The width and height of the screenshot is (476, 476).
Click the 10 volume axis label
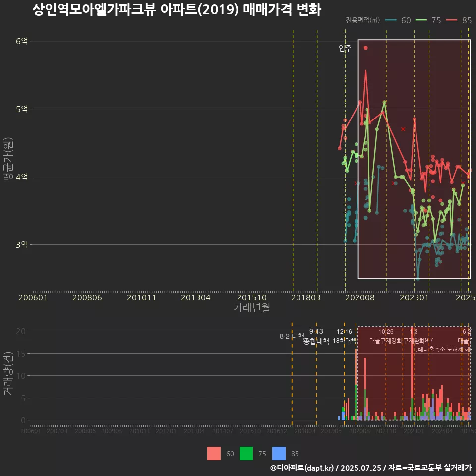(21, 376)
